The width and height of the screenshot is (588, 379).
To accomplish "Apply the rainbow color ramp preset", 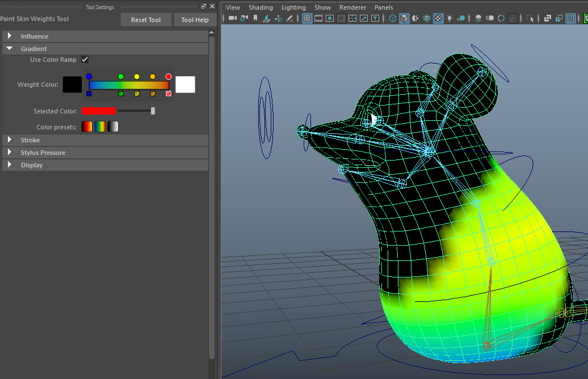I will tap(100, 127).
